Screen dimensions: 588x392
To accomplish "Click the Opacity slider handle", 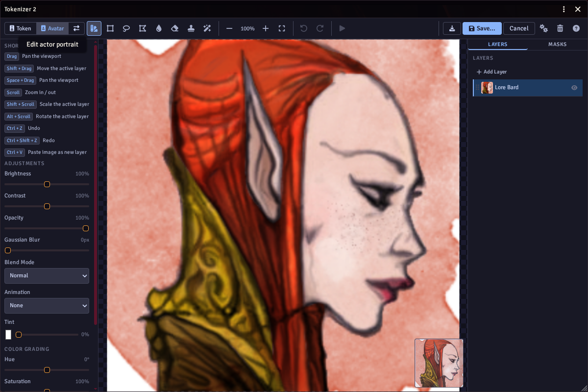I will pos(86,228).
